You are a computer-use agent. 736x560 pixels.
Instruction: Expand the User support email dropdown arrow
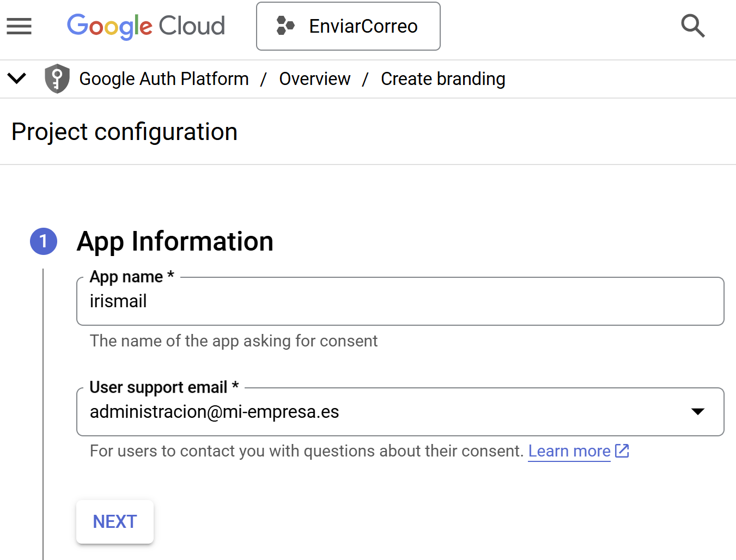pos(697,412)
